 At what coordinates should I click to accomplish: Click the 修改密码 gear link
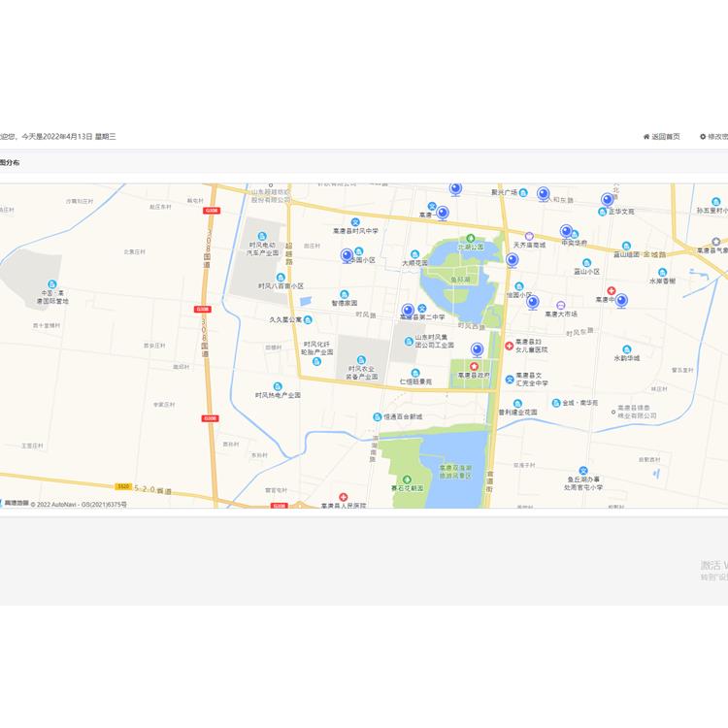(x=714, y=137)
